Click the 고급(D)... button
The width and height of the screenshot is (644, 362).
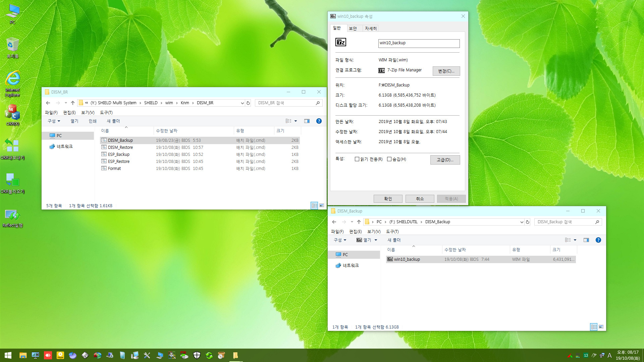445,160
